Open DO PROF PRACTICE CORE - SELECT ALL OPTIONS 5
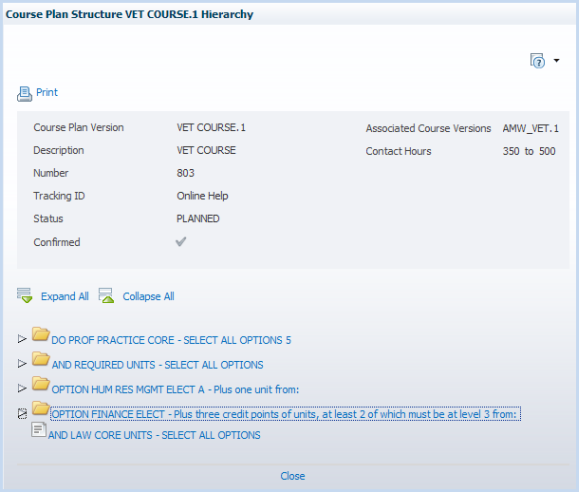 pos(171,340)
